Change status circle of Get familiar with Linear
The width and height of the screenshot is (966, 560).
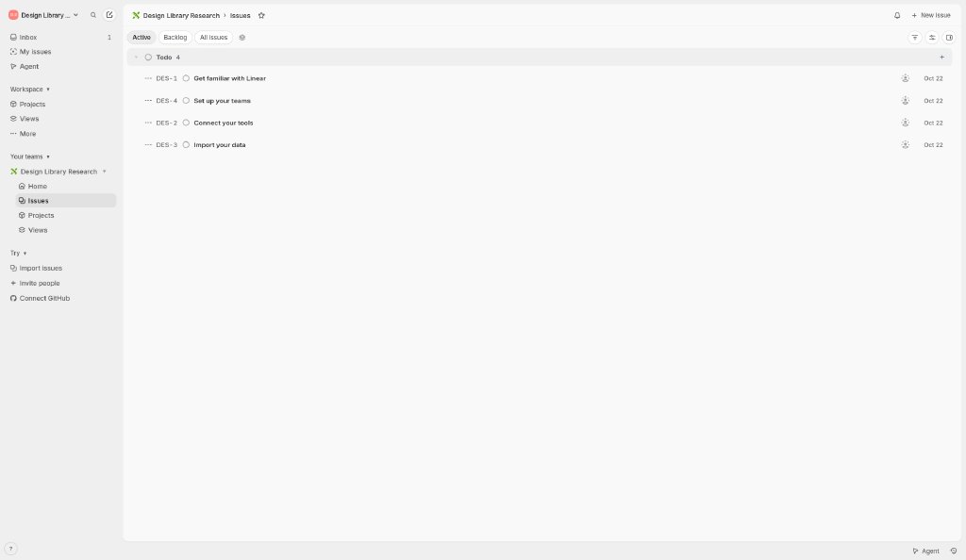[186, 79]
